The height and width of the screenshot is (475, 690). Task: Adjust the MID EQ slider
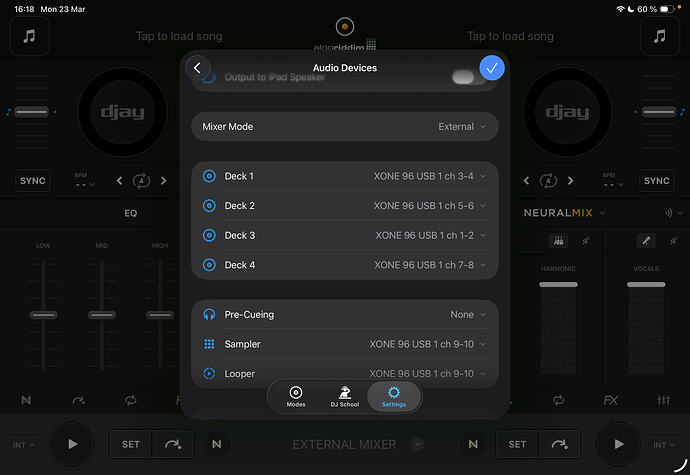click(102, 315)
